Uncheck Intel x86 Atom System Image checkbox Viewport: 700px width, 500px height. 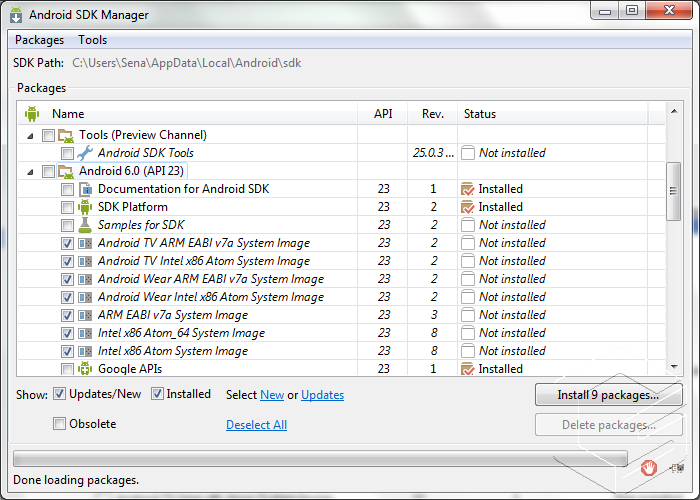pos(67,351)
